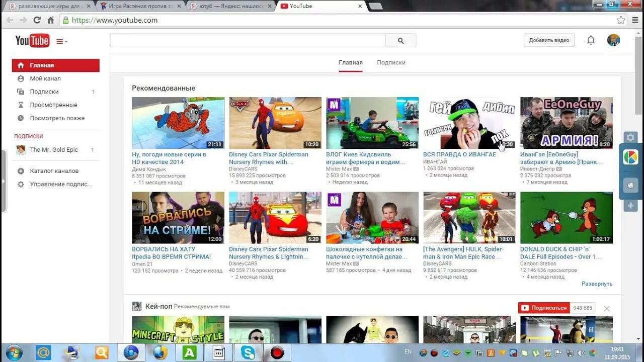The height and width of the screenshot is (362, 644).
Task: Click the Omen 21 channel name
Action: [x=142, y=263]
